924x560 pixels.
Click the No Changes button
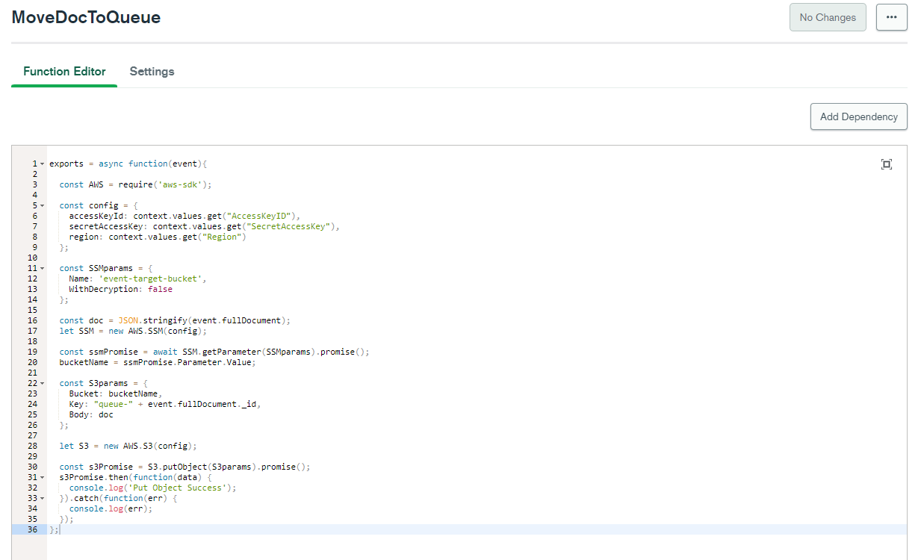tap(828, 16)
